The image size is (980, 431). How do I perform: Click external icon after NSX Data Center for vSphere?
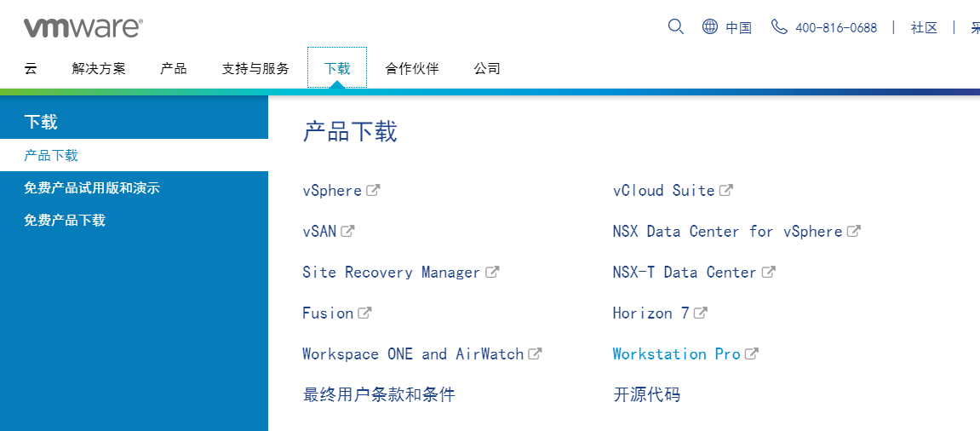point(854,232)
